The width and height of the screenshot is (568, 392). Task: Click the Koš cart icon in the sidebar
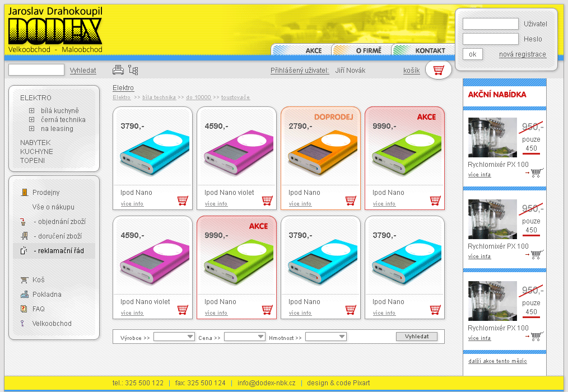tap(24, 279)
